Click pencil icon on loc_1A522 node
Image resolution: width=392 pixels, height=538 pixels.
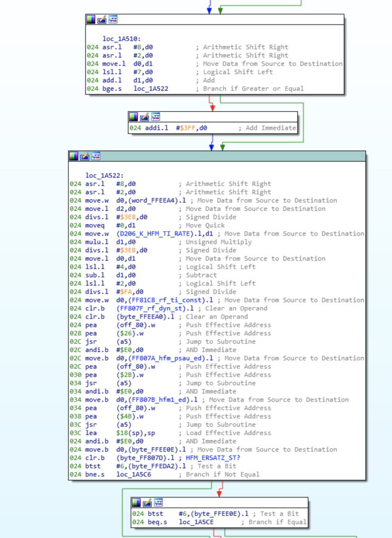[84, 157]
